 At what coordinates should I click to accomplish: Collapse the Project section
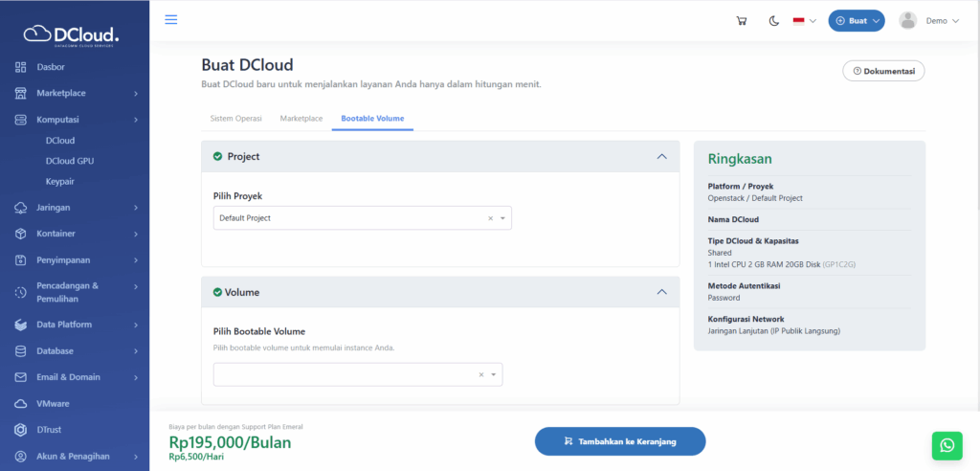(660, 156)
